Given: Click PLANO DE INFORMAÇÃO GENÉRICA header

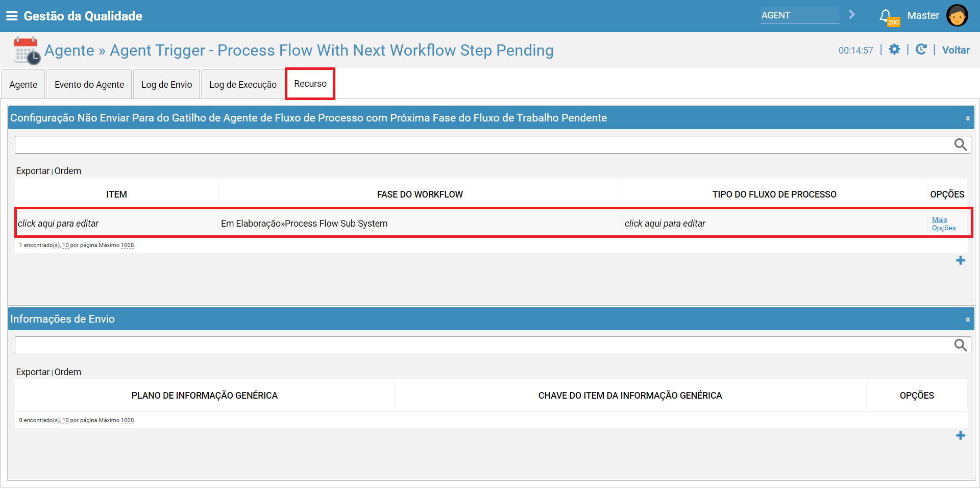Looking at the screenshot, I should 204,396.
